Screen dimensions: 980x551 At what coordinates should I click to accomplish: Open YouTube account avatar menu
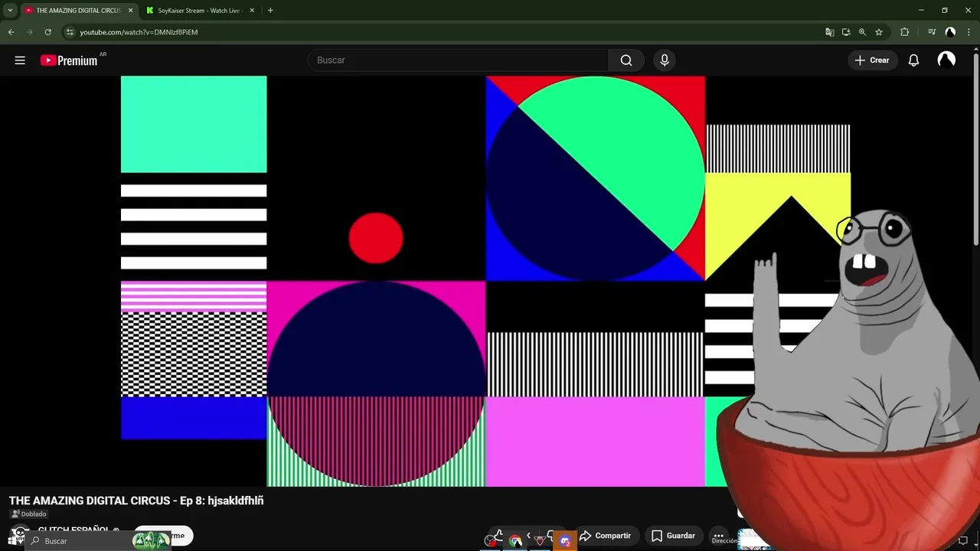coord(946,60)
